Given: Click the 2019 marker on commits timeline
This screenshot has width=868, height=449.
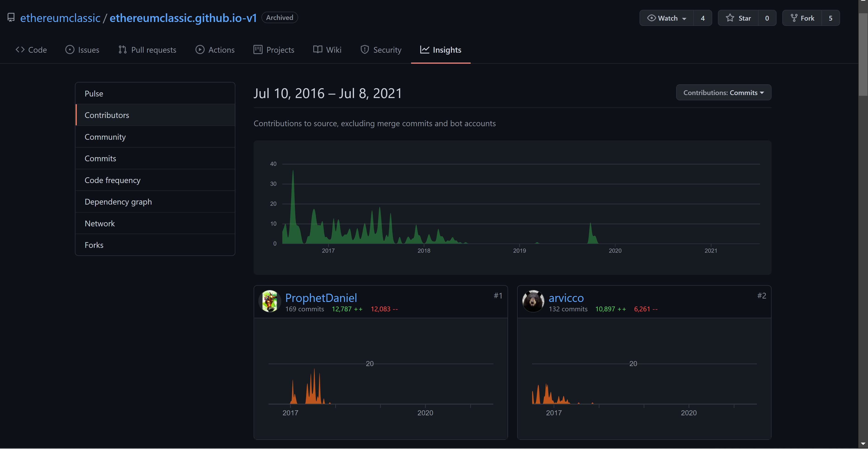Looking at the screenshot, I should [x=519, y=251].
